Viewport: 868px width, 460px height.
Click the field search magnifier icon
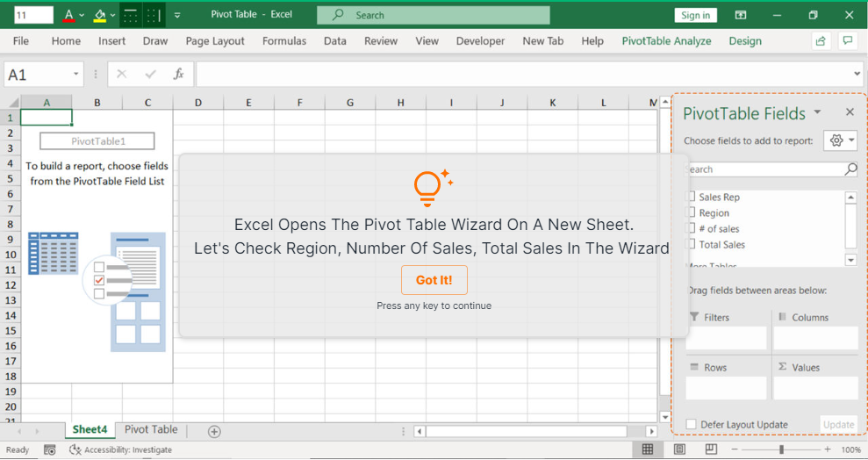[x=850, y=169]
